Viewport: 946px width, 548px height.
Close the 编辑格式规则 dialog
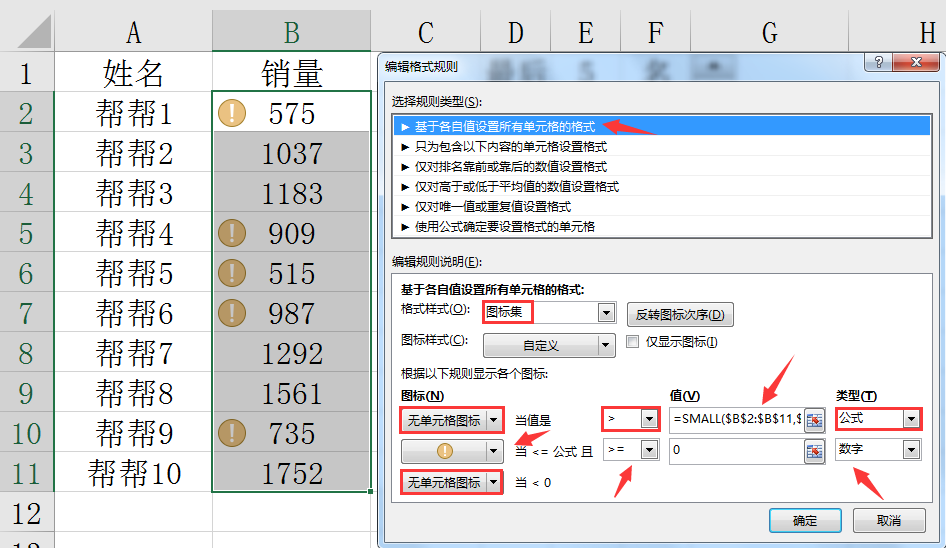pyautogui.click(x=916, y=62)
